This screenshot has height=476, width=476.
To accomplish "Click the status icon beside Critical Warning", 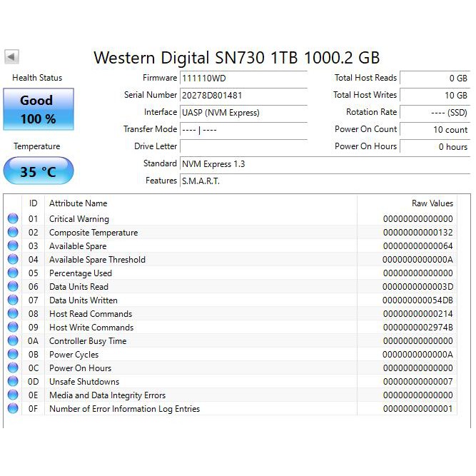I will click(13, 219).
